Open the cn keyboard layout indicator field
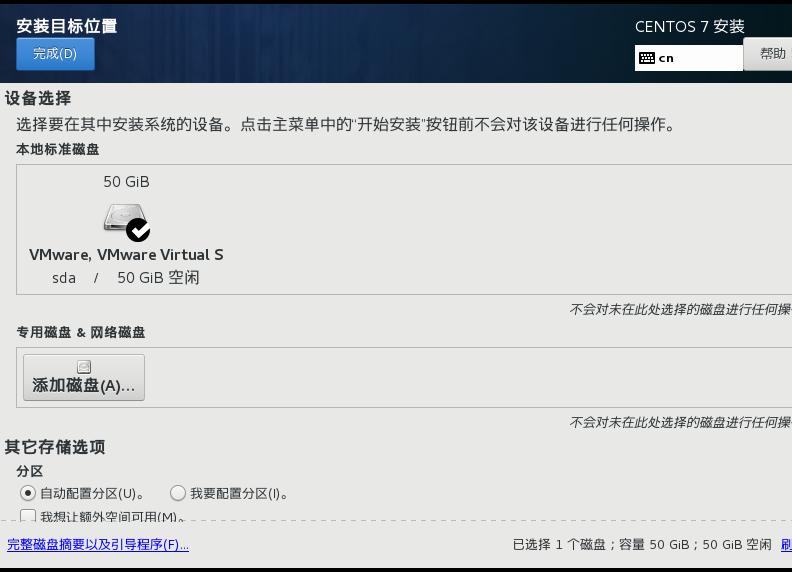The image size is (792, 572). click(688, 58)
